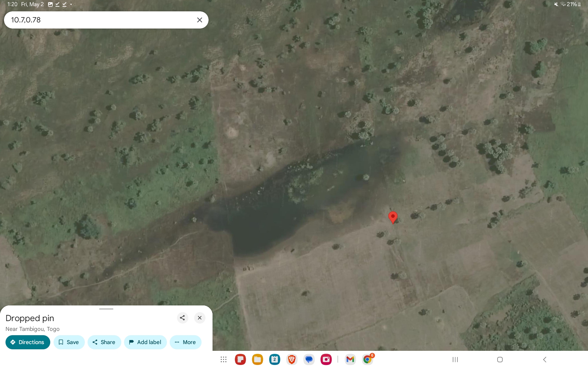The image size is (588, 368).
Task: Tap the Home navigation button
Action: [500, 359]
